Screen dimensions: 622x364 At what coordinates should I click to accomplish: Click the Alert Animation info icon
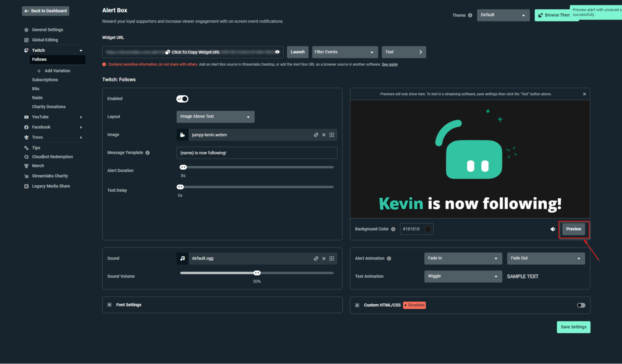pyautogui.click(x=389, y=259)
